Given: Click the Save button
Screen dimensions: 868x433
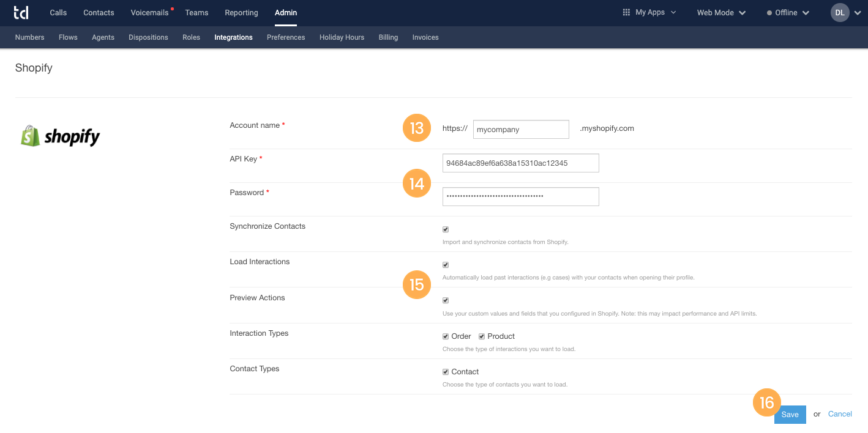Looking at the screenshot, I should (790, 415).
